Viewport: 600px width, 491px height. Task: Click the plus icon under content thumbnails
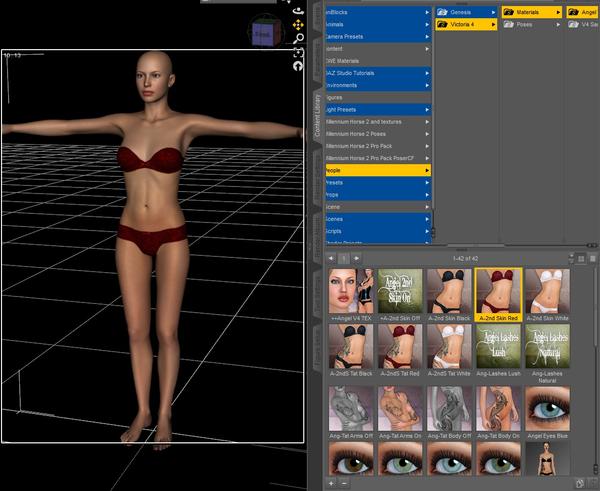tap(331, 484)
